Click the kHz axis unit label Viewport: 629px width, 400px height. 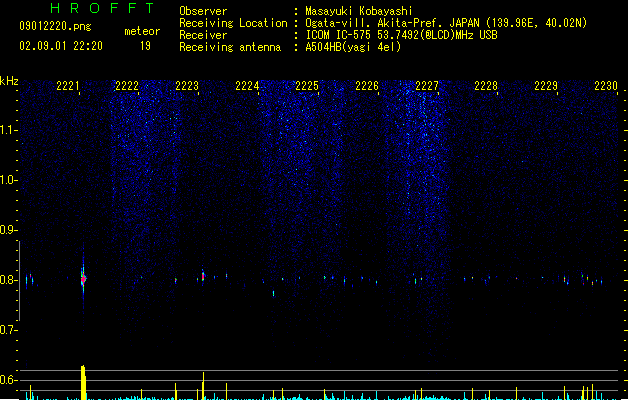pyautogui.click(x=9, y=81)
